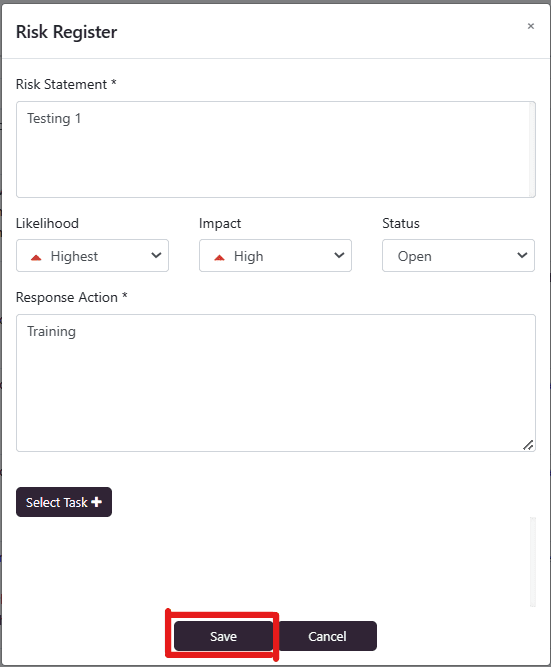Open the Status dropdown showing Open
Viewport: 551px width, 667px height.
(458, 255)
